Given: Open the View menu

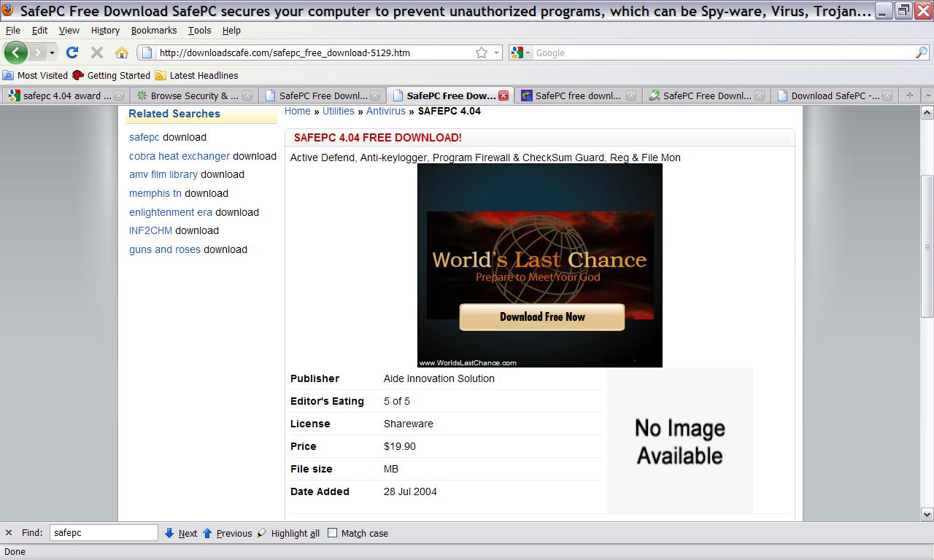Looking at the screenshot, I should pyautogui.click(x=69, y=30).
